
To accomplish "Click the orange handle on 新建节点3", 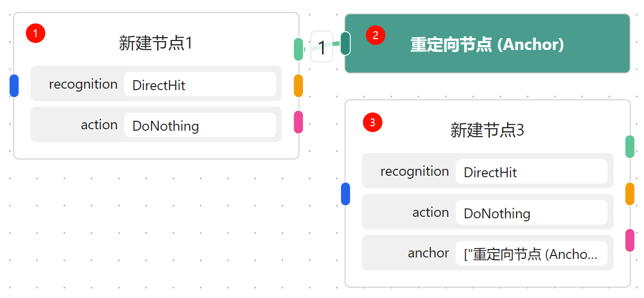I will click(630, 194).
